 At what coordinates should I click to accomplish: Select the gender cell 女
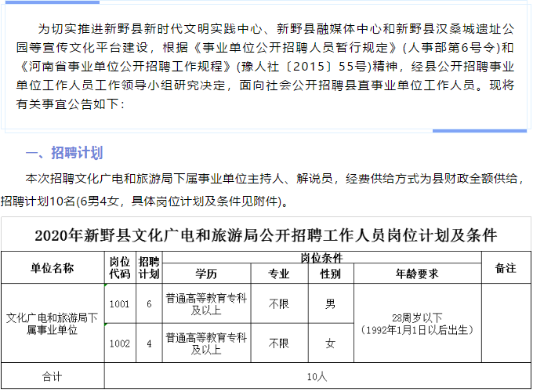click(x=330, y=343)
